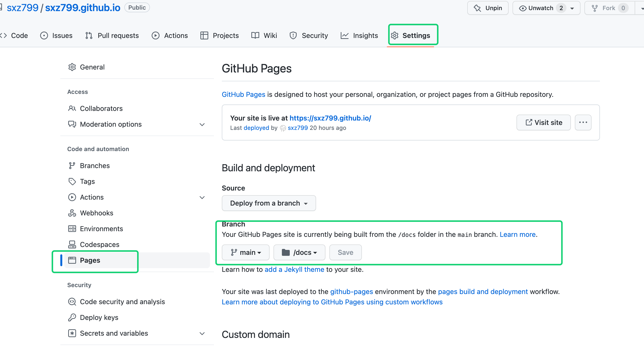The image size is (644, 348).
Task: Click the Environments server icon
Action: 72,228
